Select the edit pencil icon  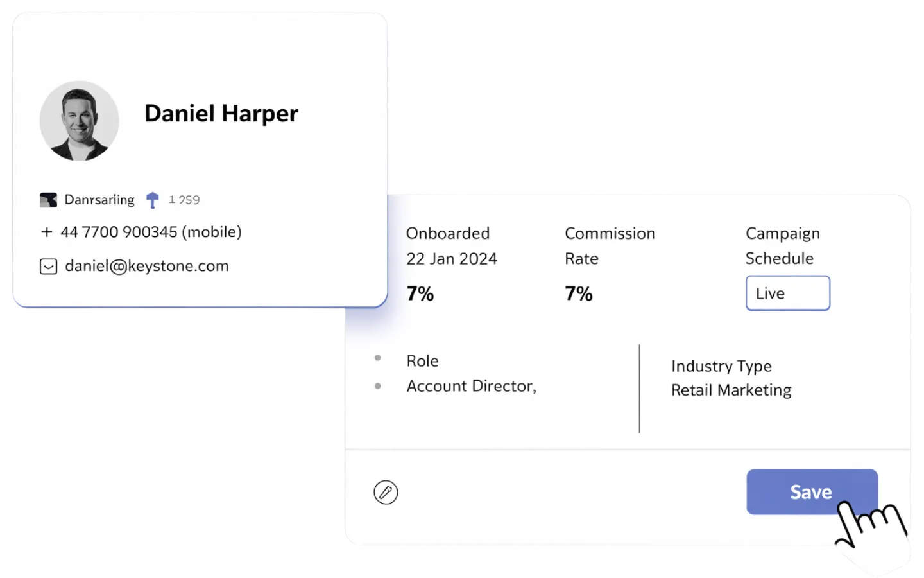[x=387, y=492]
